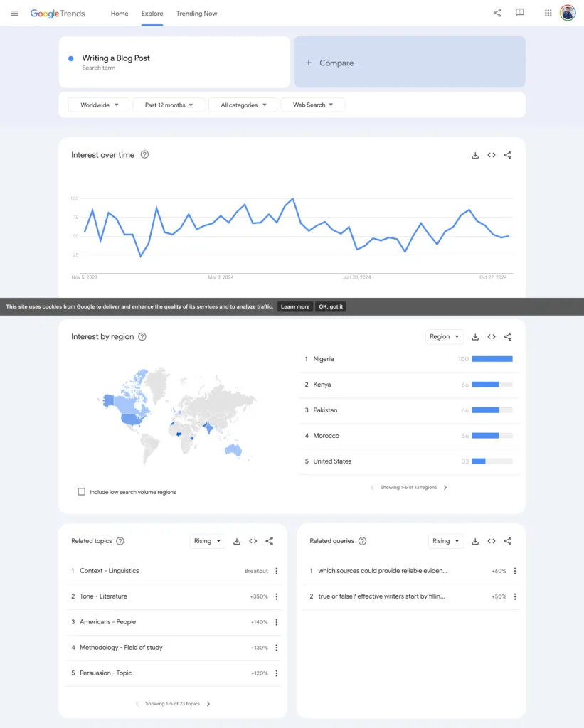The width and height of the screenshot is (584, 728).
Task: Open embed code for Interest over time chart
Action: click(492, 154)
